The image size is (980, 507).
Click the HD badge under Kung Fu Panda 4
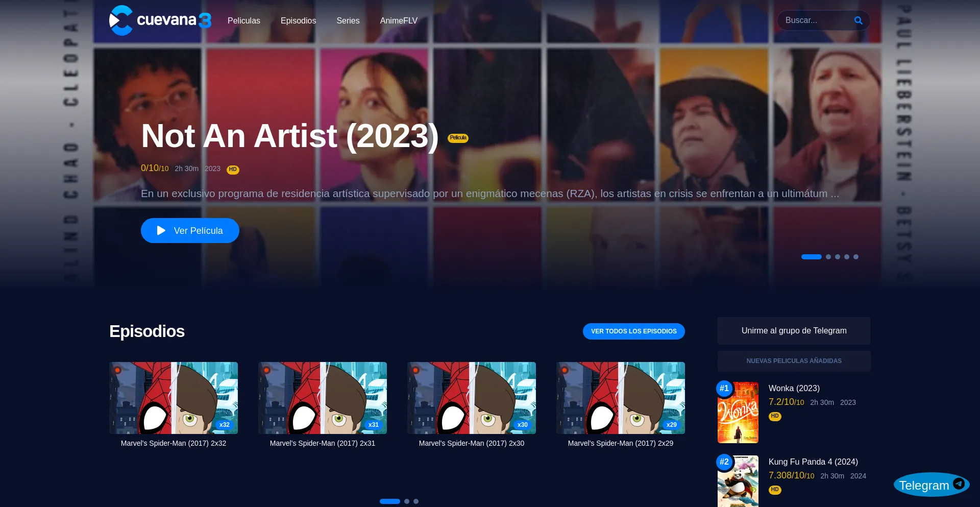click(x=775, y=490)
